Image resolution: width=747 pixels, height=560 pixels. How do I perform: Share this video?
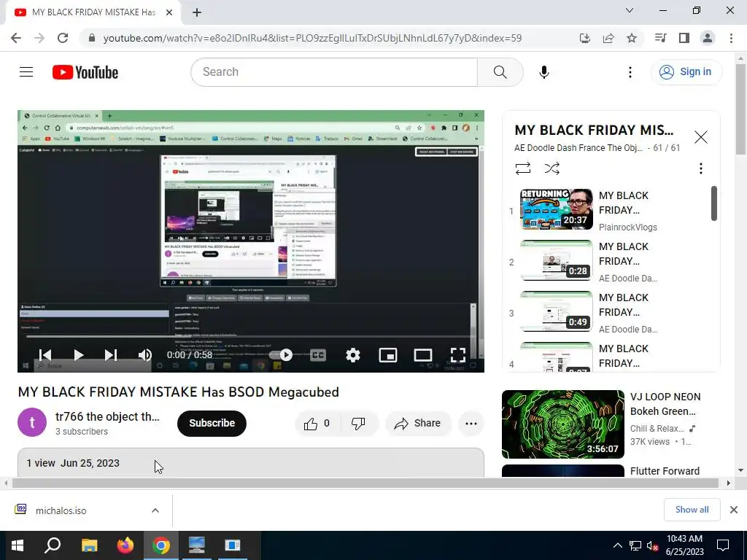(418, 424)
